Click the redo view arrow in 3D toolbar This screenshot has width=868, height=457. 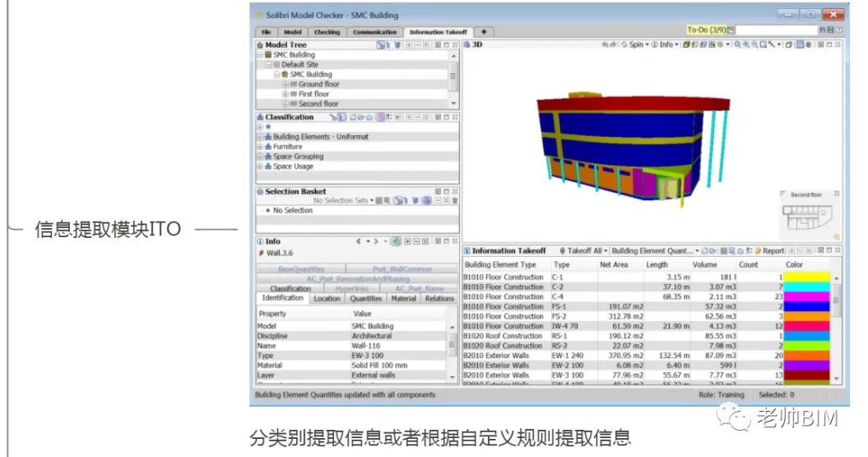pyautogui.click(x=613, y=44)
